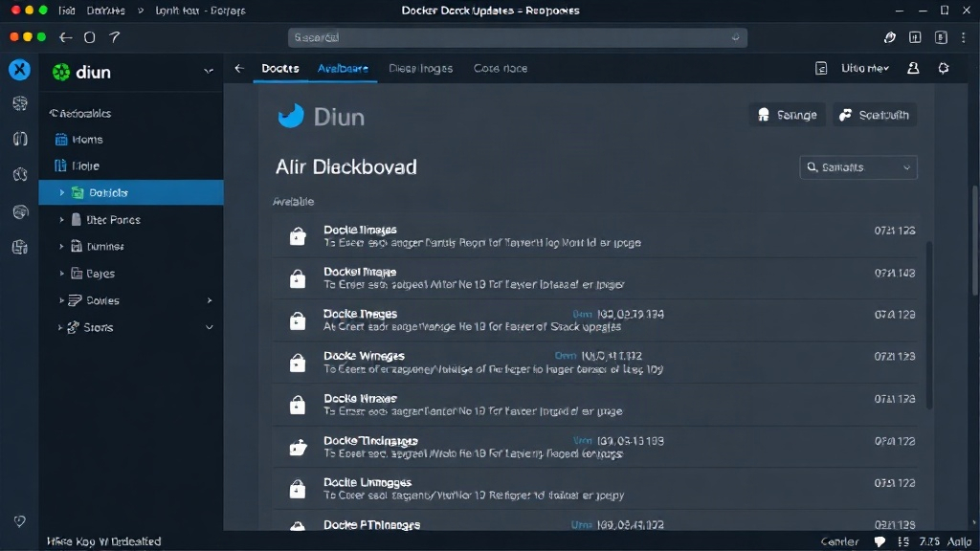This screenshot has height=551, width=980.
Task: Click the second left rail bracket icon
Action: [20, 139]
